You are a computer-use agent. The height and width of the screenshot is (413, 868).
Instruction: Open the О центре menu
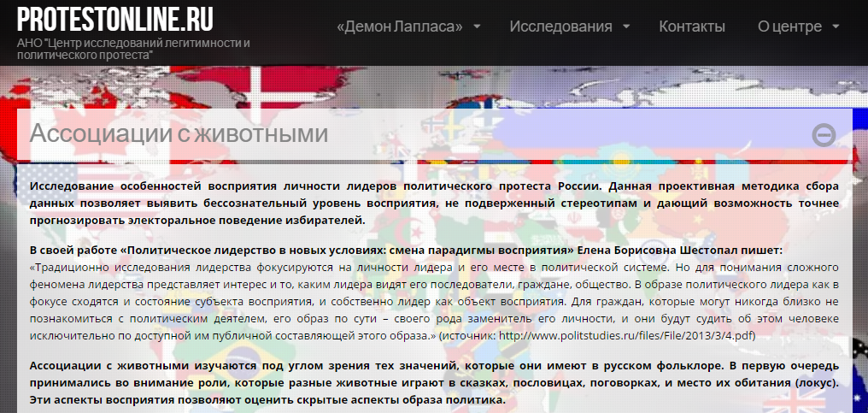789,27
